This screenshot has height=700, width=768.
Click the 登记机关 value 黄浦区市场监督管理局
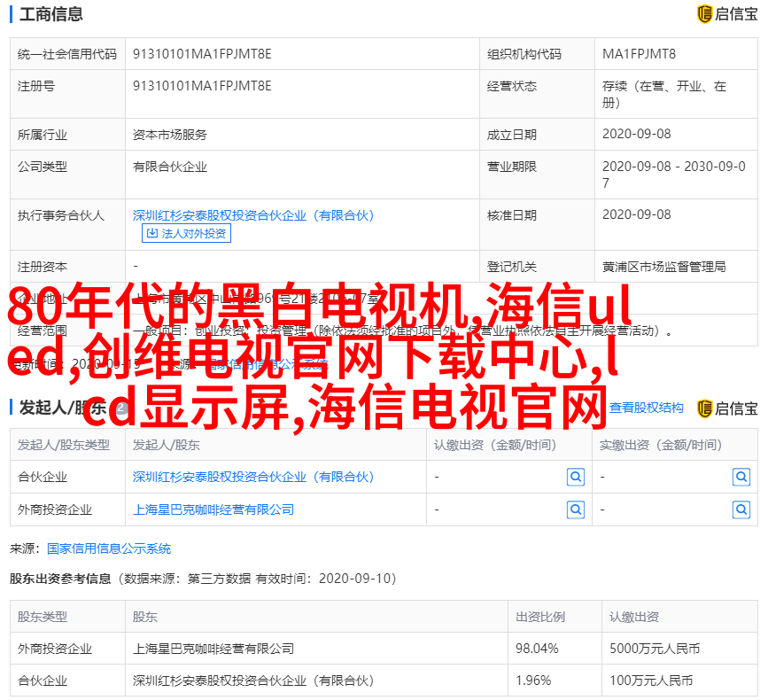click(663, 267)
